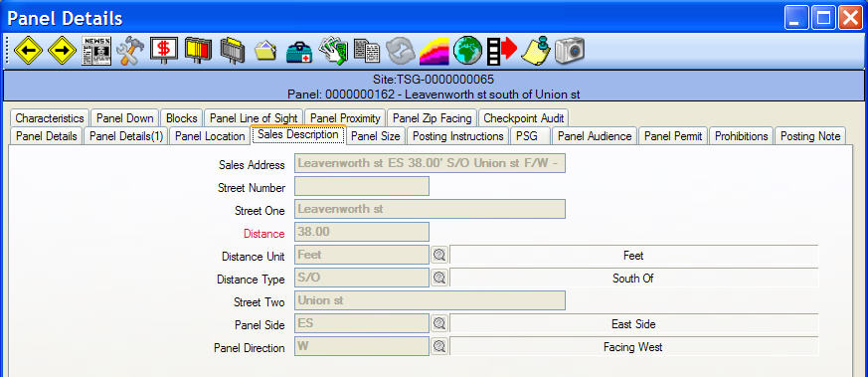Screen dimensions: 868x377
Task: Select the Checkpoint Audit tab
Action: (x=524, y=118)
